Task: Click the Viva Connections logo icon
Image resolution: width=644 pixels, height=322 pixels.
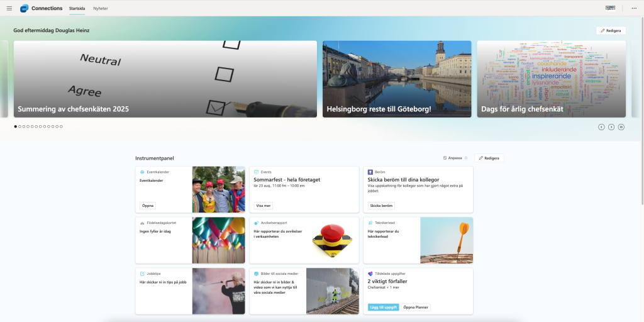Action: tap(25, 8)
